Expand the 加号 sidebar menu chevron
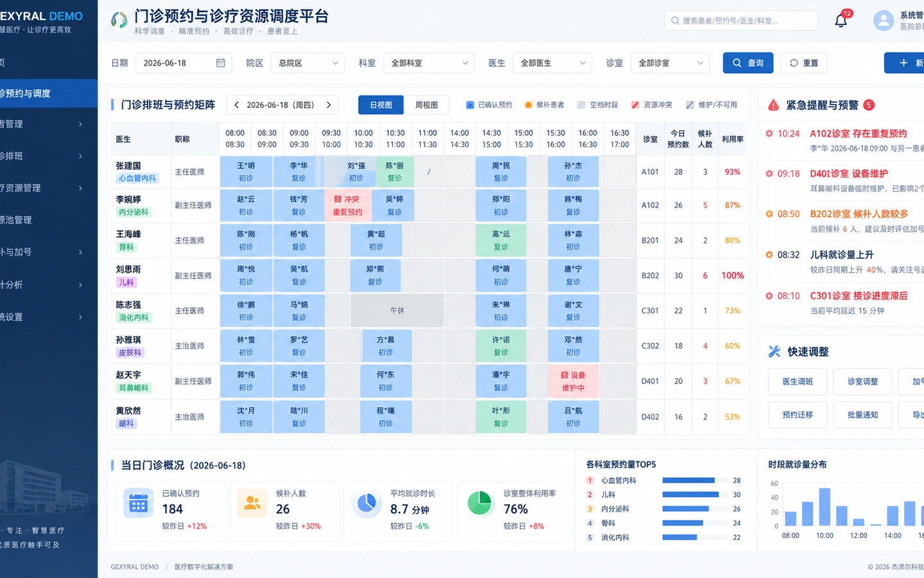 pyautogui.click(x=80, y=252)
